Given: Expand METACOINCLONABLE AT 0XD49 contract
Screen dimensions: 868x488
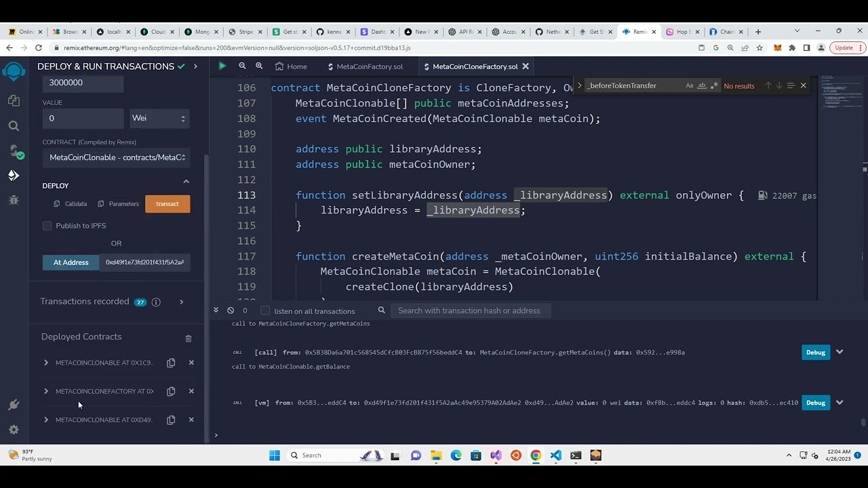Looking at the screenshot, I should [x=46, y=420].
